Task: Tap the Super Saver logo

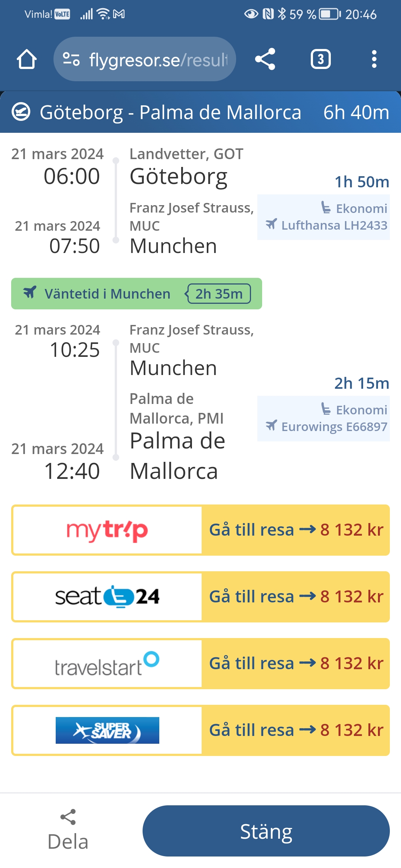Action: click(107, 730)
